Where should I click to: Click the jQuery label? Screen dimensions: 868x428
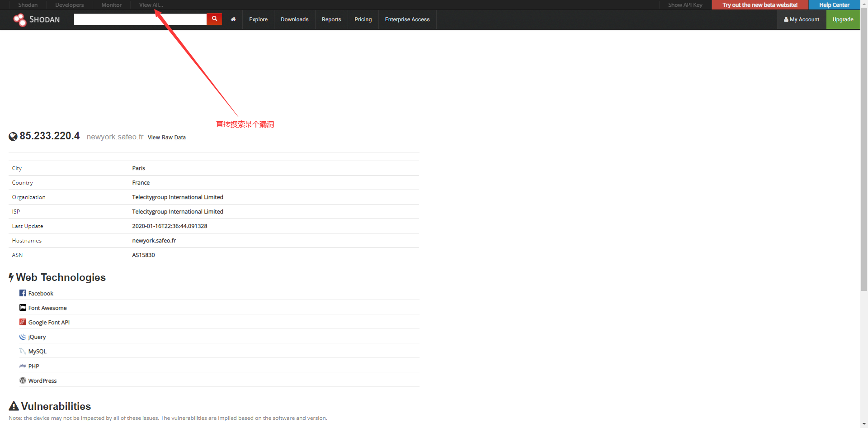click(37, 337)
